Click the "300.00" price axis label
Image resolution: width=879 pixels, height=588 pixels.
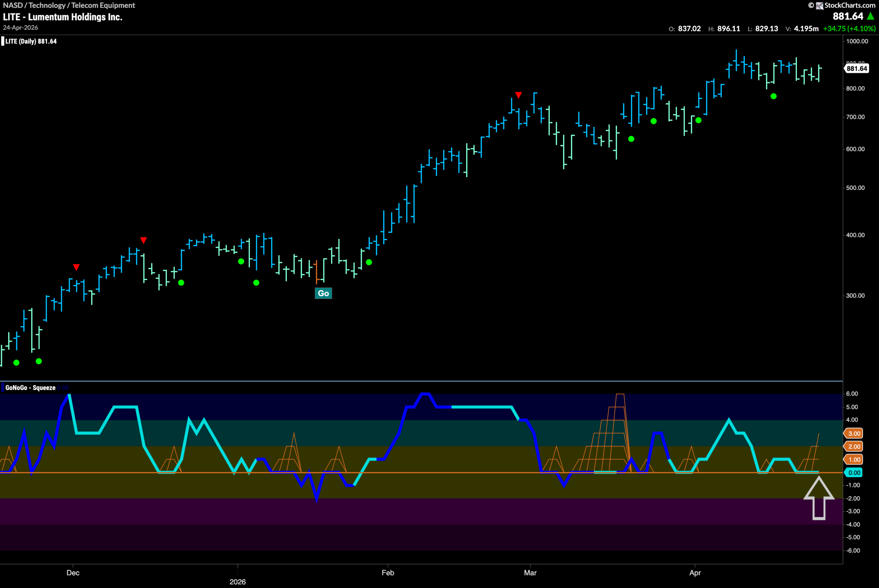click(855, 296)
